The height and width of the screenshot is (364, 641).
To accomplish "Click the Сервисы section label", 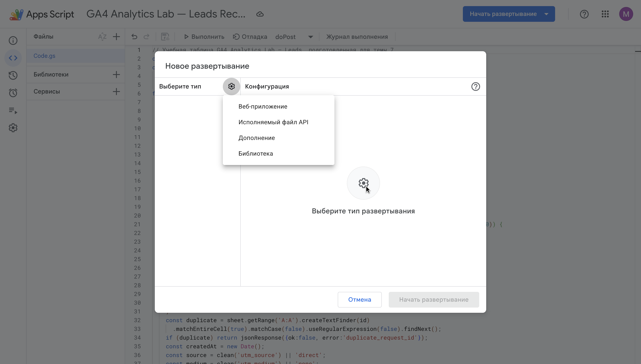I will point(47,92).
